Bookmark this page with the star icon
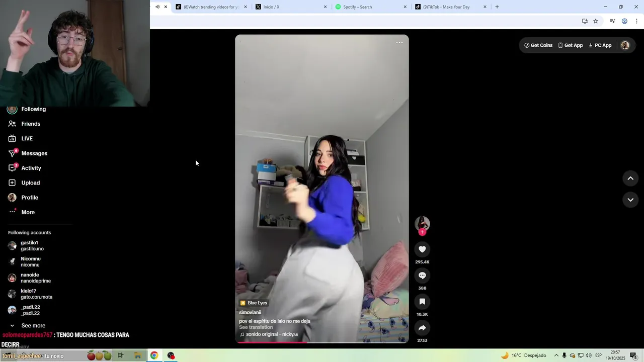644x362 pixels. [x=596, y=21]
